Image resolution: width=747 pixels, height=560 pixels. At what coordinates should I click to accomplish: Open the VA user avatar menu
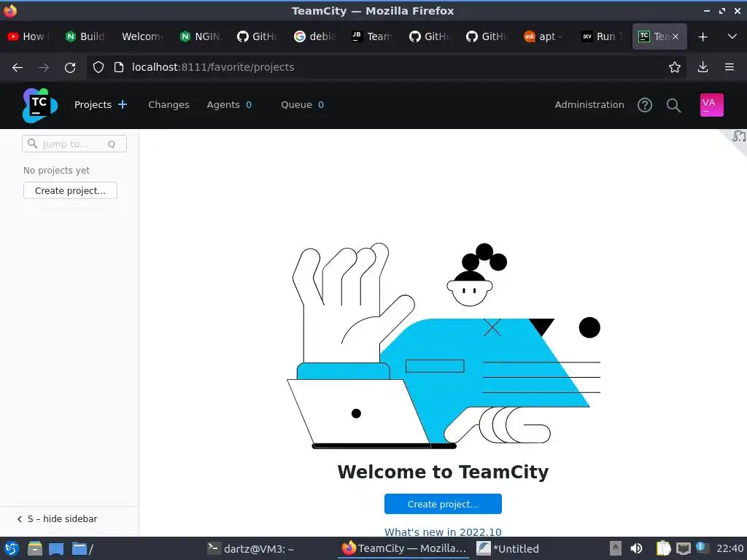pos(711,105)
